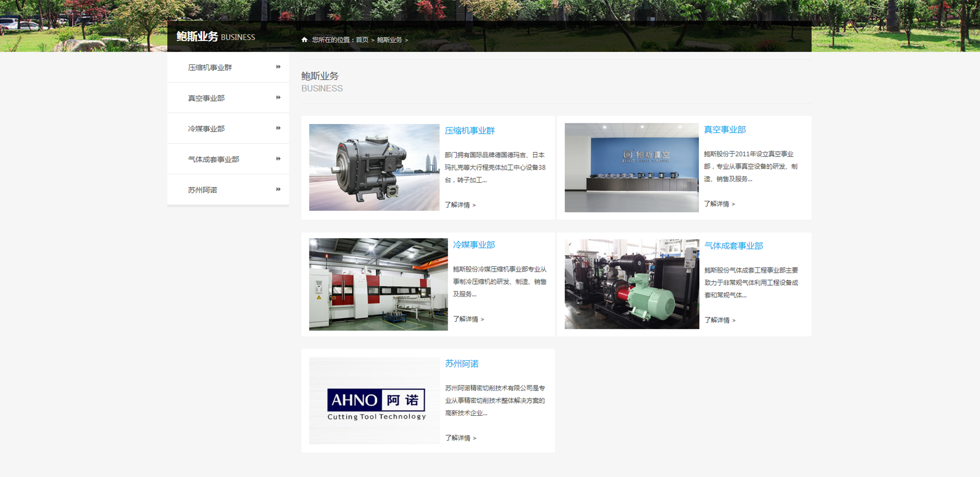Click the green motor gas equipment photo
Screen dimensions: 980x477
coord(631,284)
